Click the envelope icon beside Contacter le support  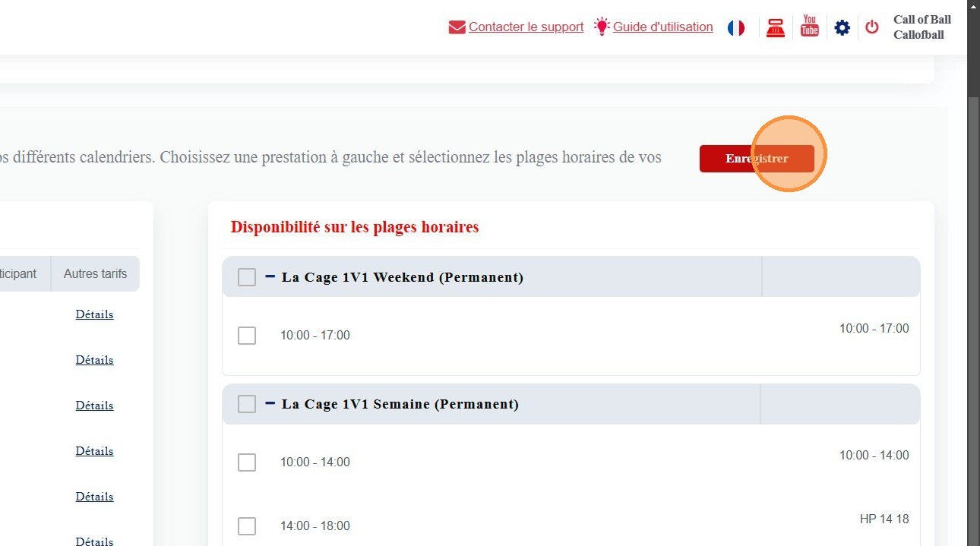point(457,28)
